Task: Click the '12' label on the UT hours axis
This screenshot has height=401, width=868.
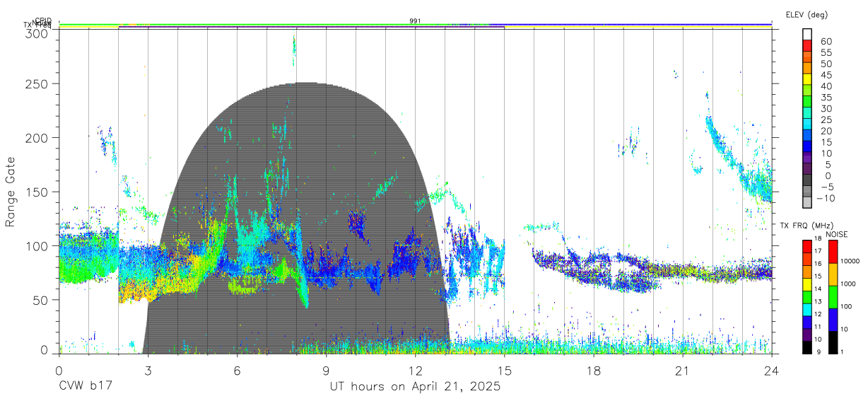Action: (415, 371)
